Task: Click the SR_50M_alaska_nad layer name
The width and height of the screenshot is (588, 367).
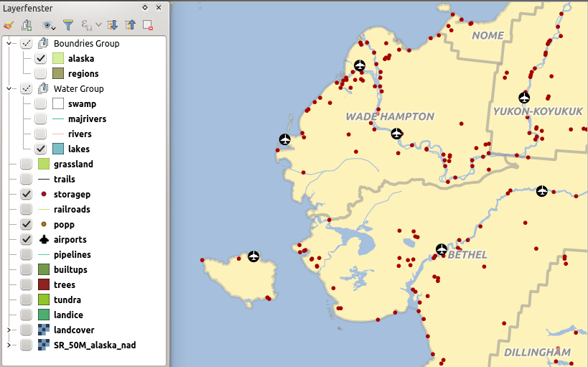Action: pos(94,345)
